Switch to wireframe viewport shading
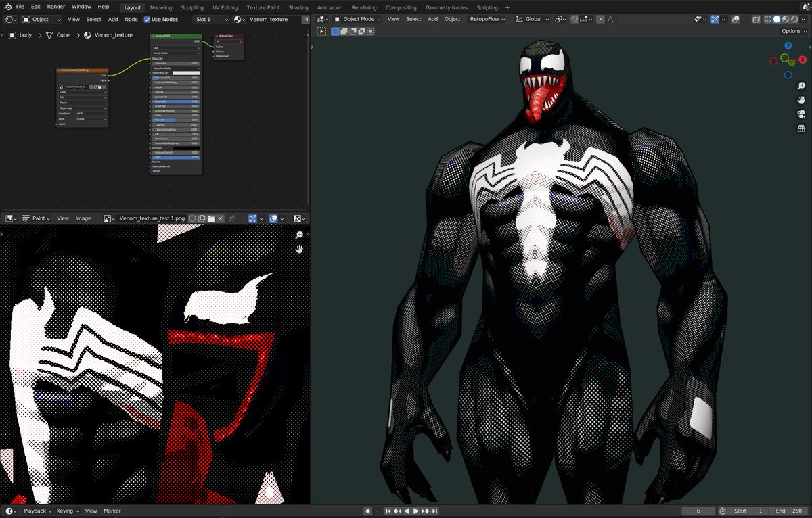 (768, 19)
